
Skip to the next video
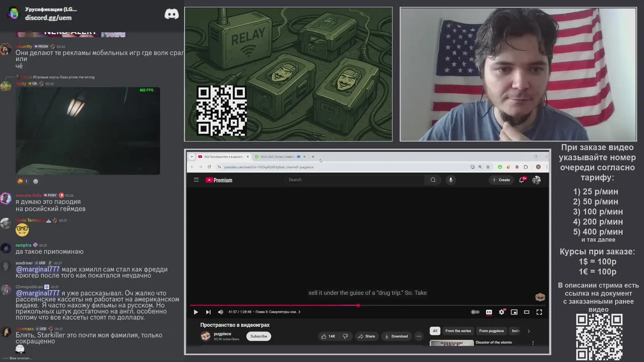click(208, 312)
